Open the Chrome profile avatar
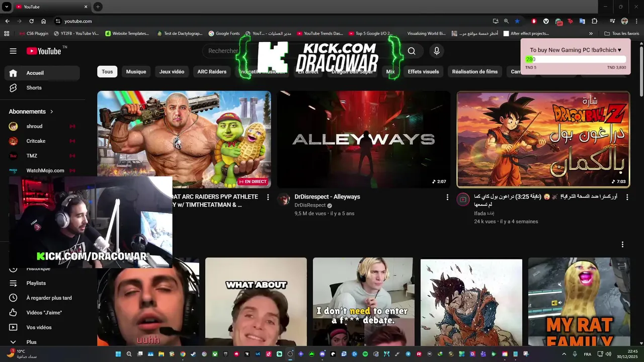 624,21
